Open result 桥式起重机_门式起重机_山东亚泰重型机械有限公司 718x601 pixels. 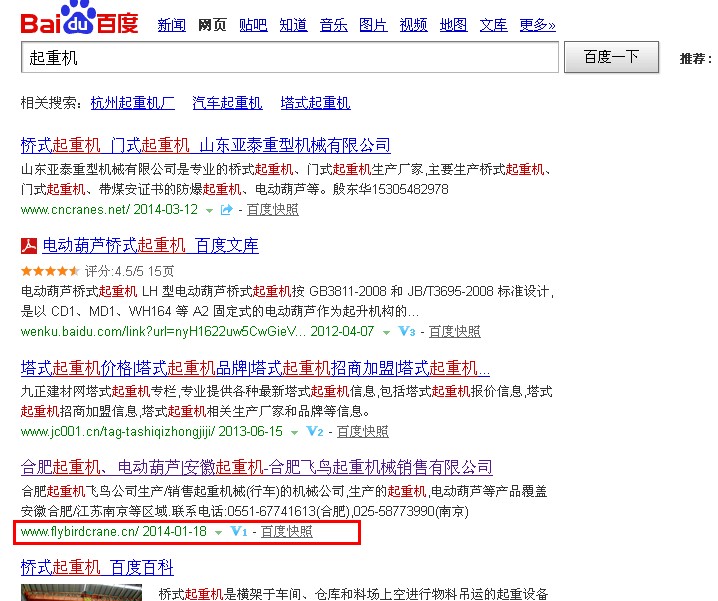(x=206, y=145)
